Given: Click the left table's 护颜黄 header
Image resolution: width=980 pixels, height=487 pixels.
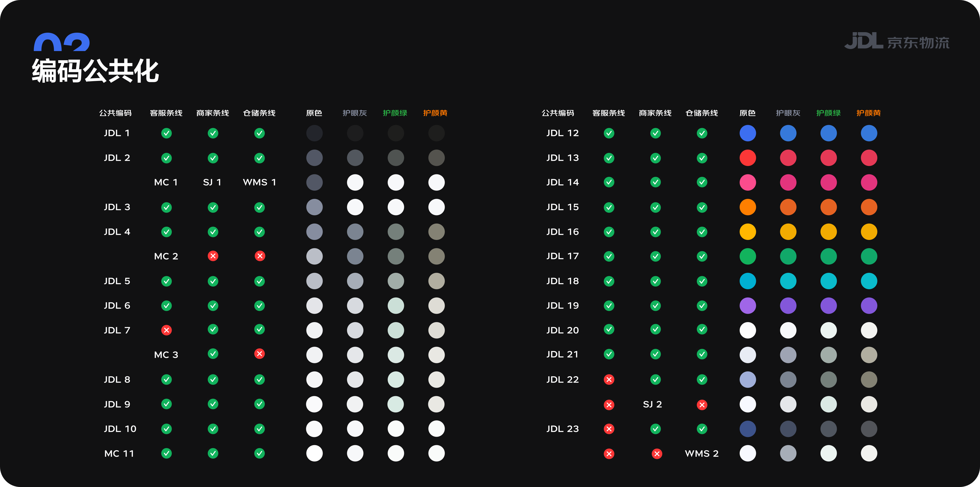Looking at the screenshot, I should coord(435,113).
